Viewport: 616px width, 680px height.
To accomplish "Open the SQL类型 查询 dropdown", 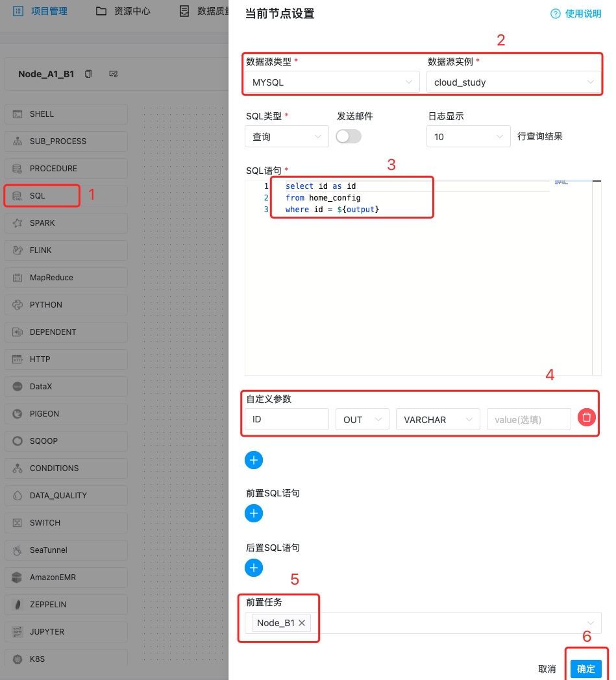I will coord(287,137).
